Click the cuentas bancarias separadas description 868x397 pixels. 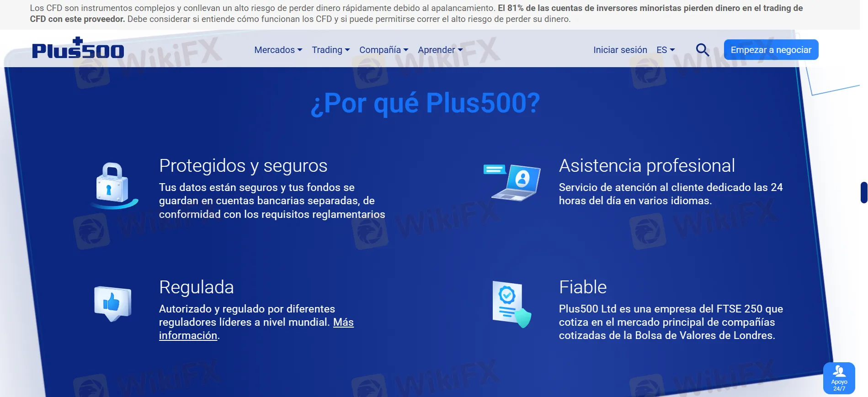coord(272,201)
